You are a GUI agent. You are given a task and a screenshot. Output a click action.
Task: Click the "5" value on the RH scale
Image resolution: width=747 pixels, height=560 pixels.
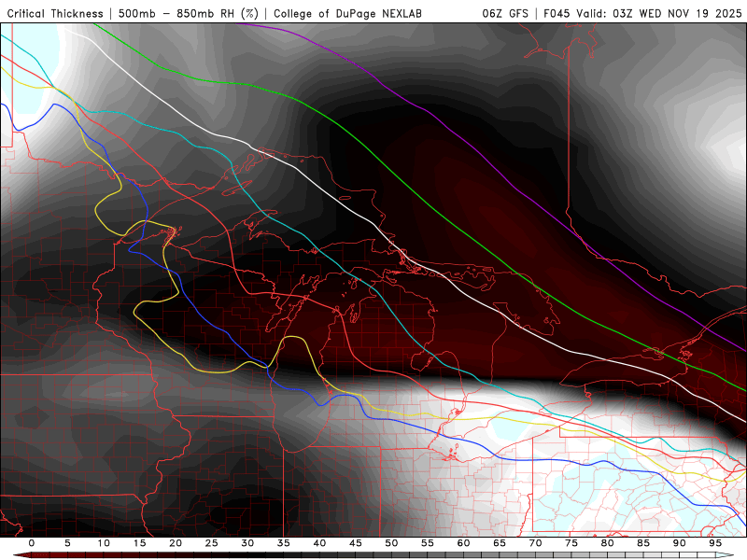tap(67, 543)
